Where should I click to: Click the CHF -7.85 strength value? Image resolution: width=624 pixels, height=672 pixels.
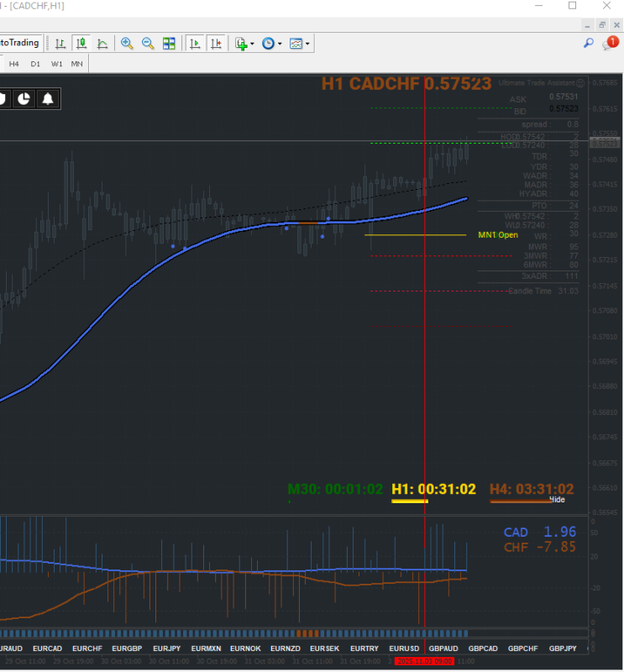556,547
